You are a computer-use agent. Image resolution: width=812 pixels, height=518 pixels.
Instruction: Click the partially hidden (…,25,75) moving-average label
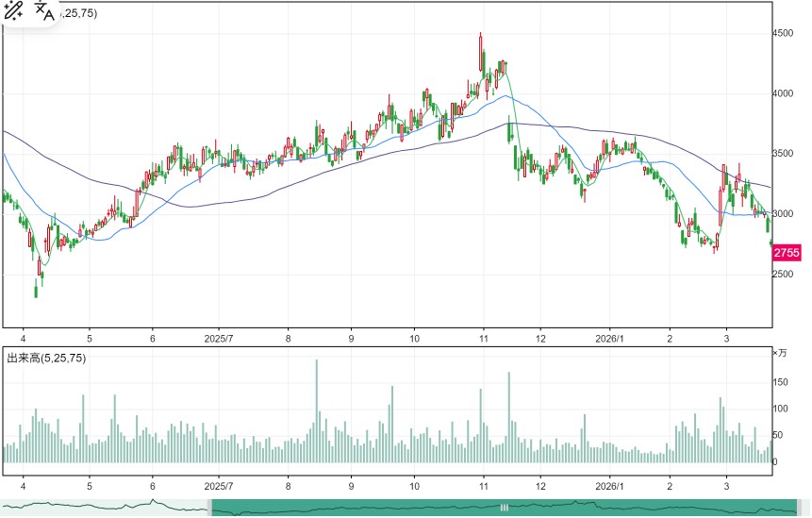point(77,13)
